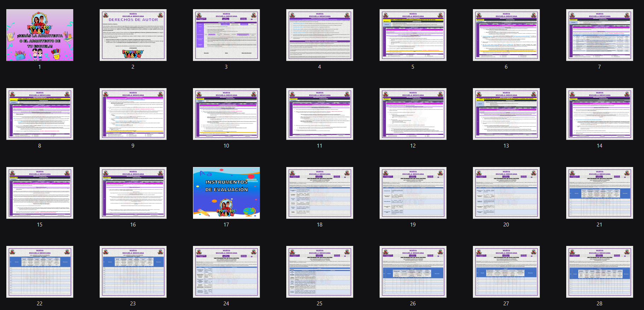Select slide 18 evaluation instrument thumbnail
Screen dimensions: 644x310
(320, 193)
